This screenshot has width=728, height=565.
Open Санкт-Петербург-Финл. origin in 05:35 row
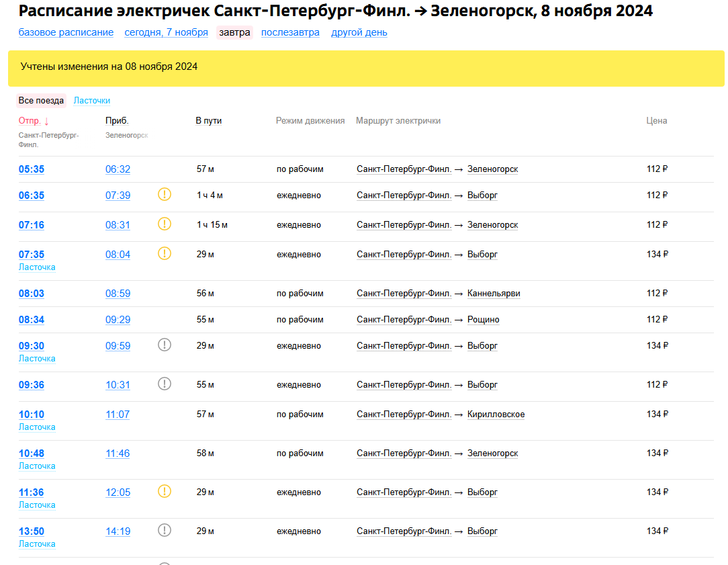pyautogui.click(x=404, y=169)
